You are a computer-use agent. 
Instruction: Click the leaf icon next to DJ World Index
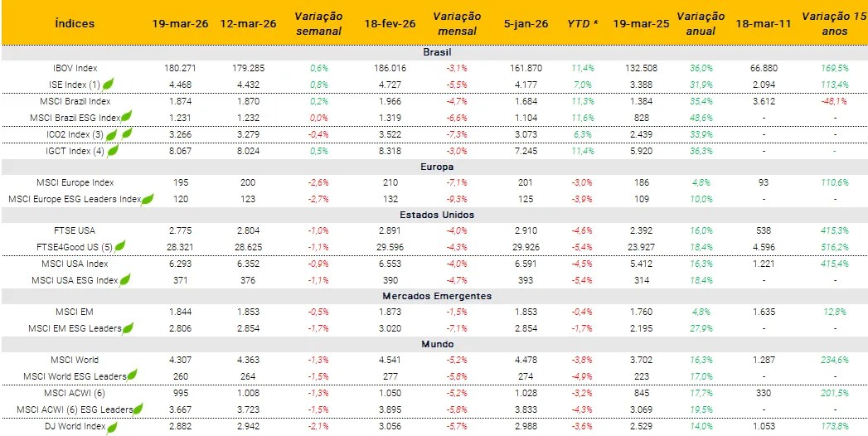click(x=113, y=426)
